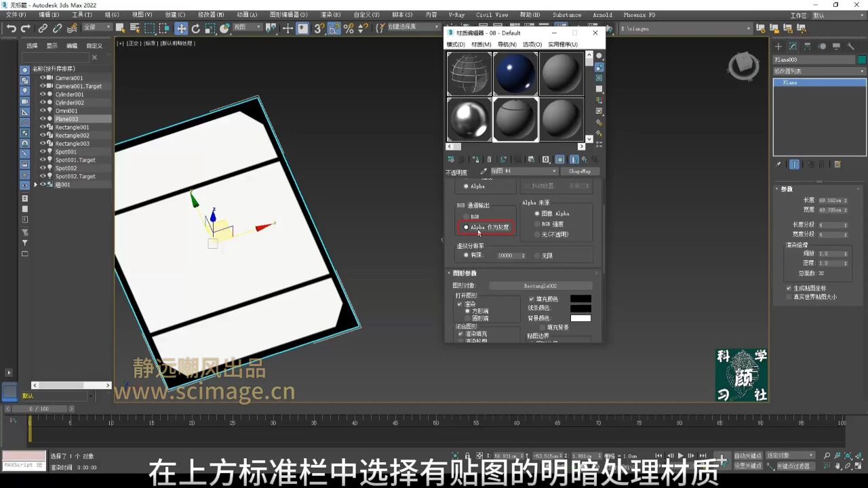868x488 pixels.
Task: Click the Sample Type sphere icon in material editor
Action: click(599, 56)
